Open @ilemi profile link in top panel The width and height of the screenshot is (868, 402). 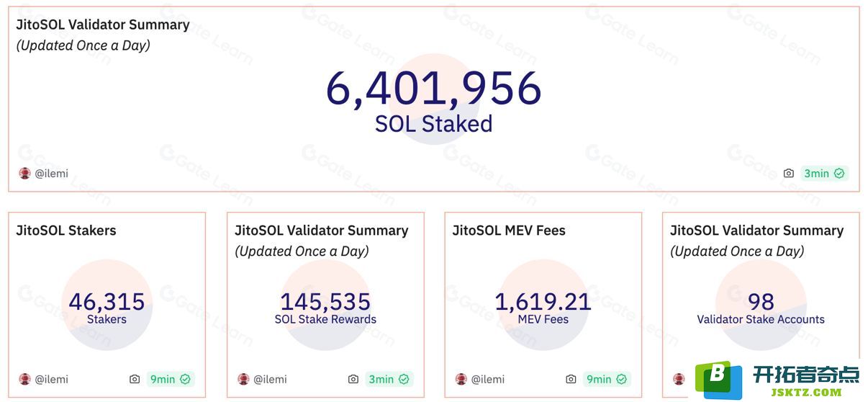52,174
